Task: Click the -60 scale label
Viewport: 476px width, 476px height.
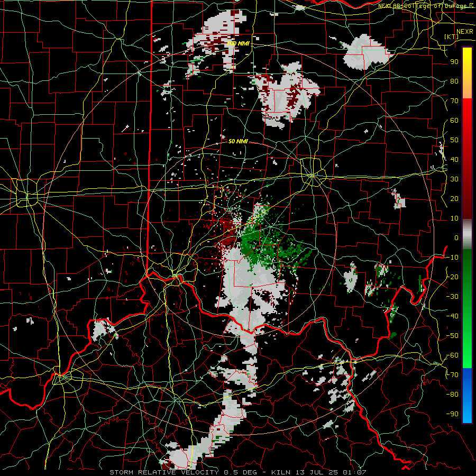Action: tap(453, 355)
